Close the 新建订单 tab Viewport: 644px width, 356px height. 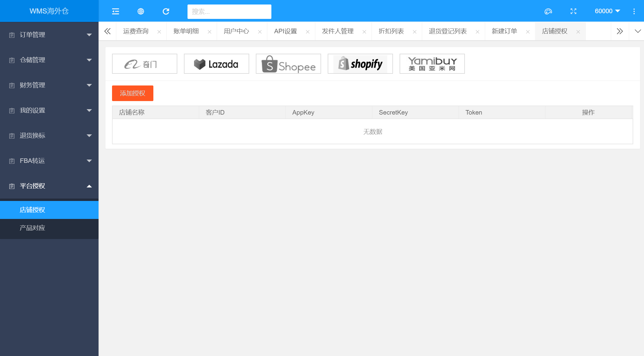pyautogui.click(x=528, y=31)
